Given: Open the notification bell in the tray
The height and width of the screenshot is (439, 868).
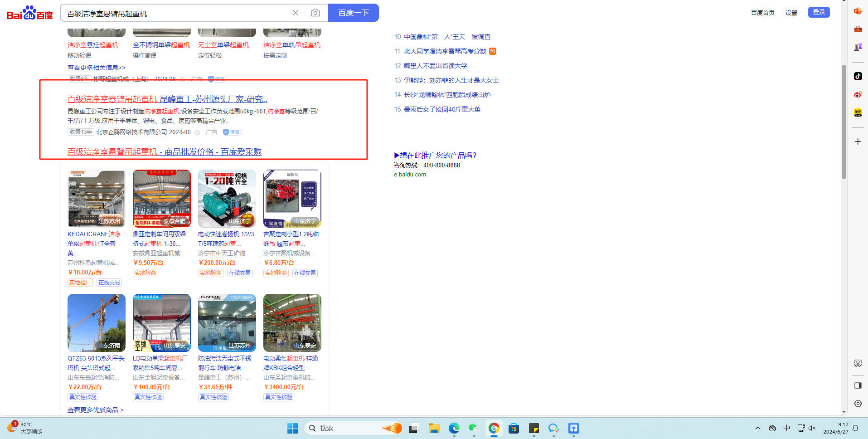Looking at the screenshot, I should click(x=855, y=428).
